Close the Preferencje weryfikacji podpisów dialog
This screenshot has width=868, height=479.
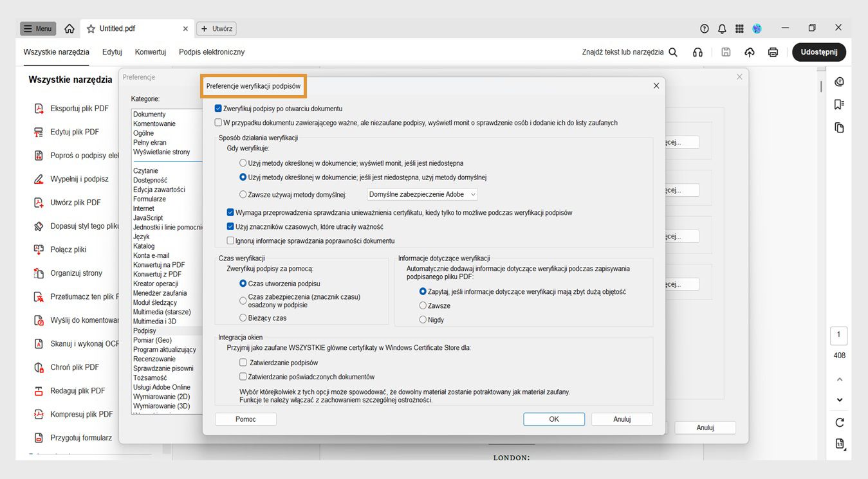pyautogui.click(x=656, y=86)
